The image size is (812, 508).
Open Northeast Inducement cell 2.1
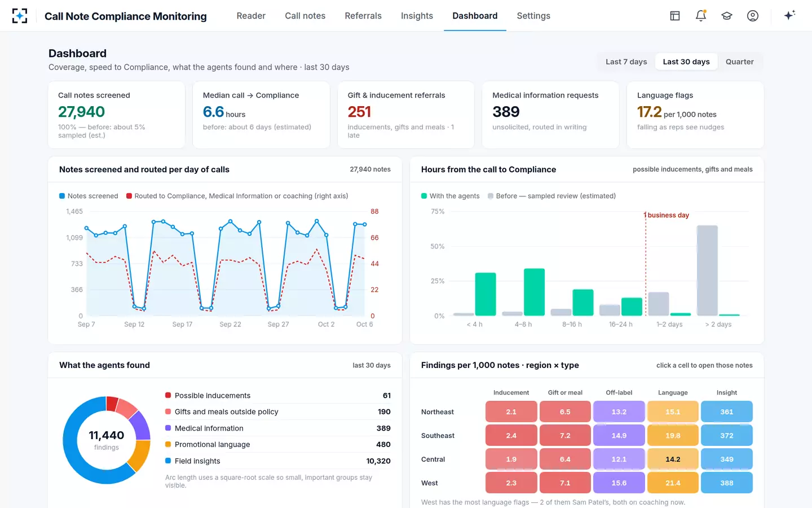point(511,411)
